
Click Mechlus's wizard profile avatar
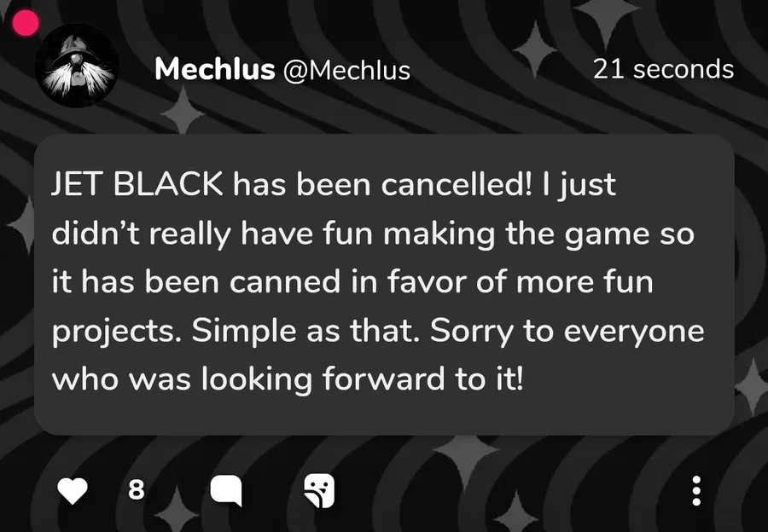(77, 66)
